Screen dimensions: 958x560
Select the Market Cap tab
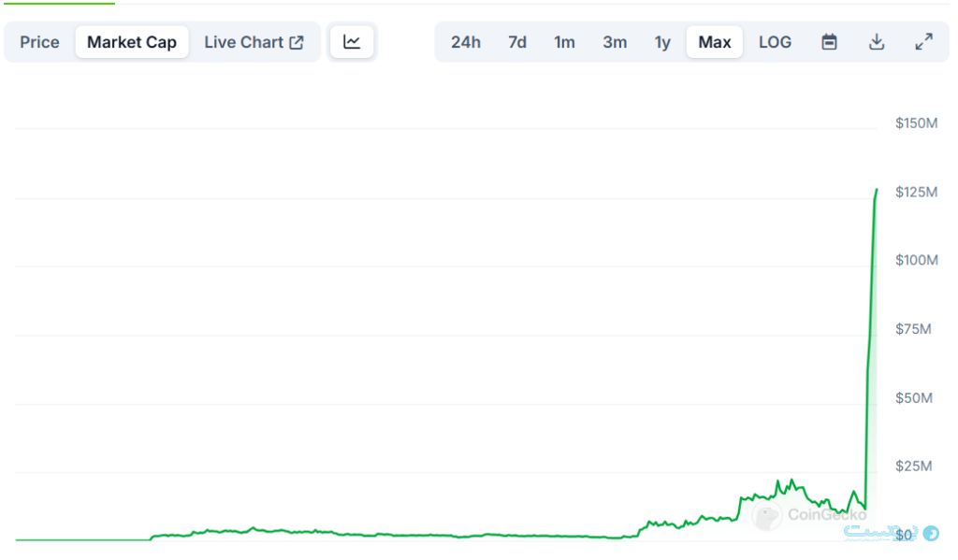132,42
